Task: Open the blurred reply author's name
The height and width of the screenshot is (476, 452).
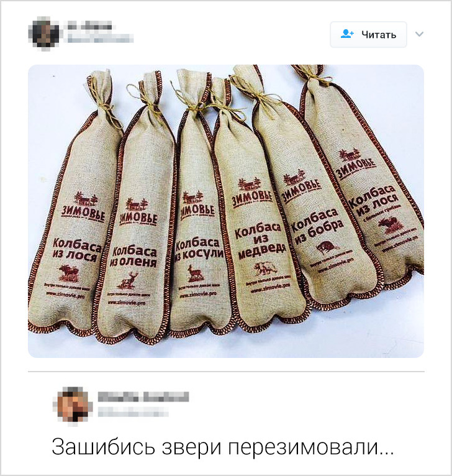Action: [143, 396]
